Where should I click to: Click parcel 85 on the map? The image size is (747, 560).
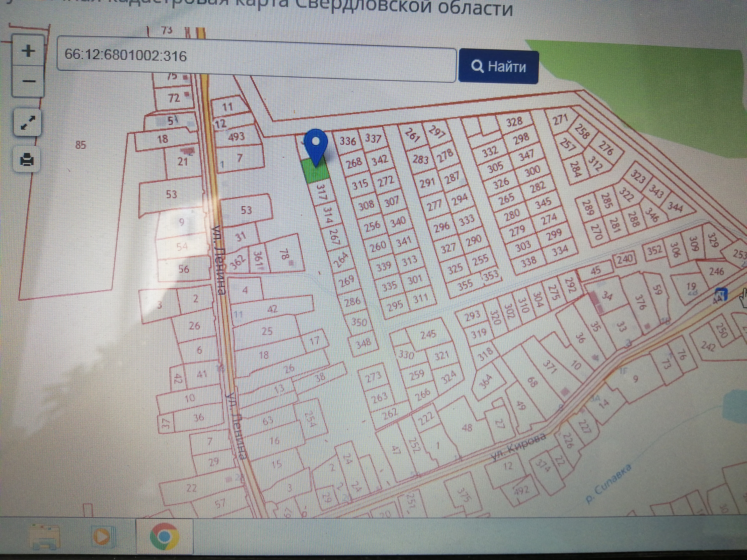coord(80,145)
